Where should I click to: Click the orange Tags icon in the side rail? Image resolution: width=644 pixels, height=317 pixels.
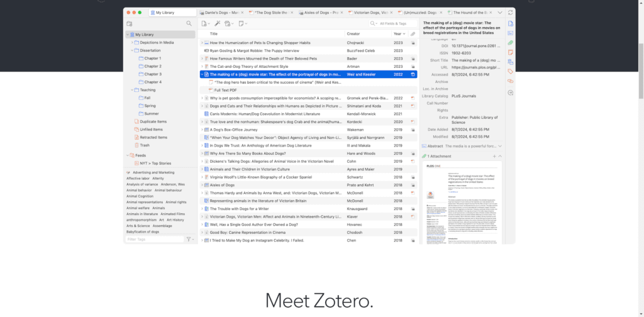pos(511,72)
